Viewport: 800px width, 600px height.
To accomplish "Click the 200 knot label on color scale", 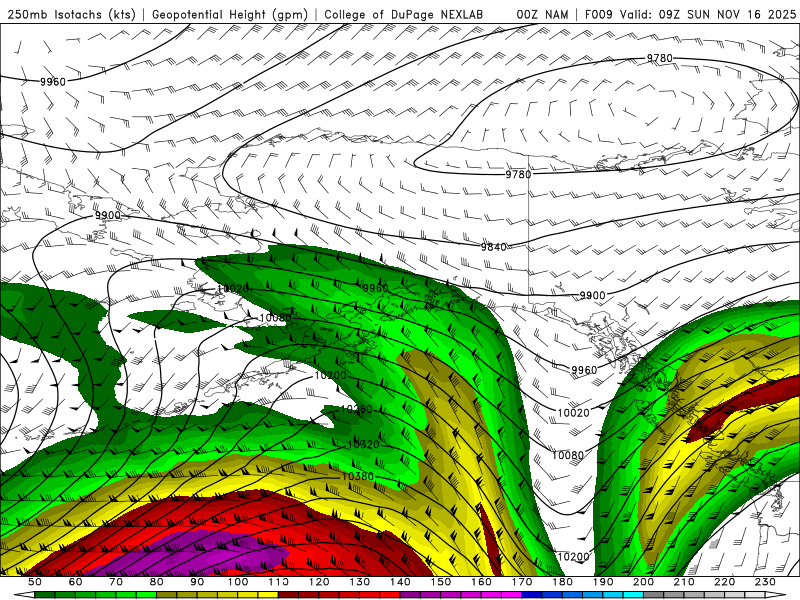I will pos(644,582).
